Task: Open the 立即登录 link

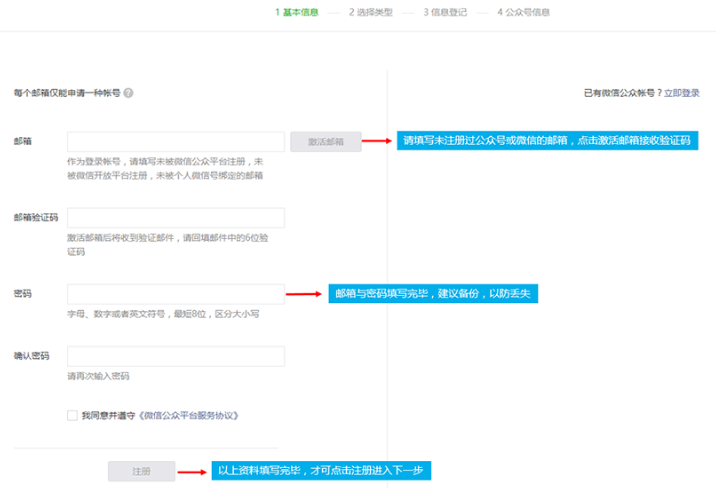Action: pos(682,93)
